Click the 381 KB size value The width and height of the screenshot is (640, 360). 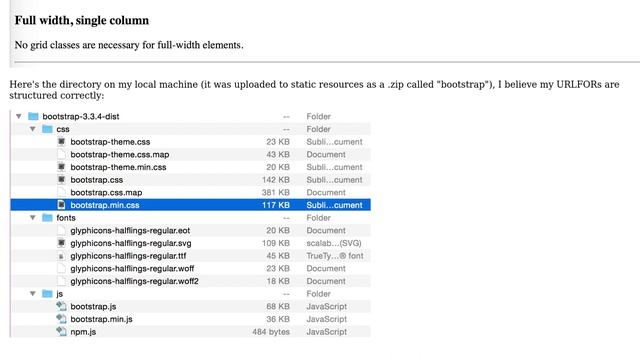point(276,192)
